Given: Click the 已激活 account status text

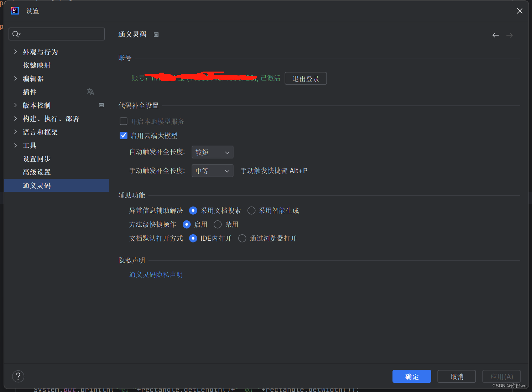Looking at the screenshot, I should (271, 78).
